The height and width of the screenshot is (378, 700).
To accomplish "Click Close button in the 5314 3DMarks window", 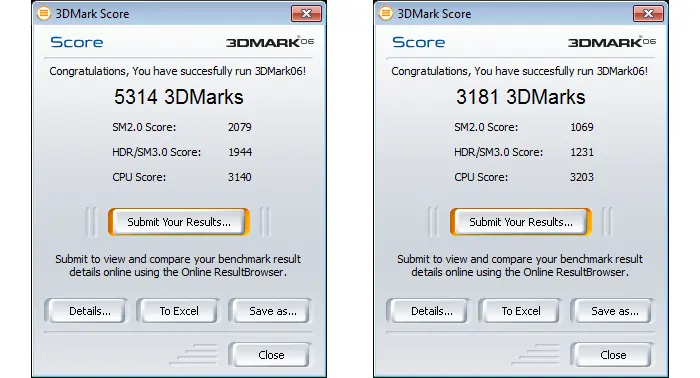I will click(270, 355).
